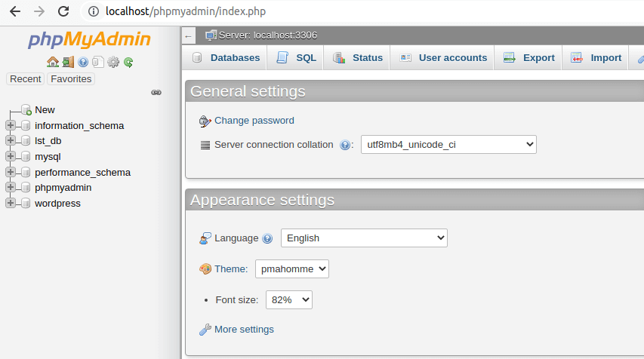This screenshot has width=644, height=359.
Task: View site information icon in address bar
Action: tap(94, 11)
